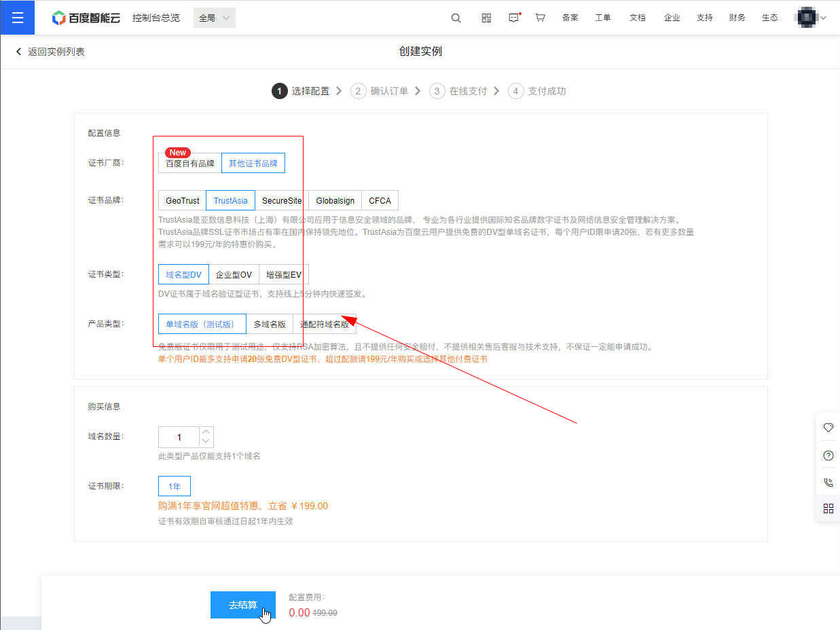The height and width of the screenshot is (630, 840).
Task: Open the message notifications icon
Action: point(514,18)
